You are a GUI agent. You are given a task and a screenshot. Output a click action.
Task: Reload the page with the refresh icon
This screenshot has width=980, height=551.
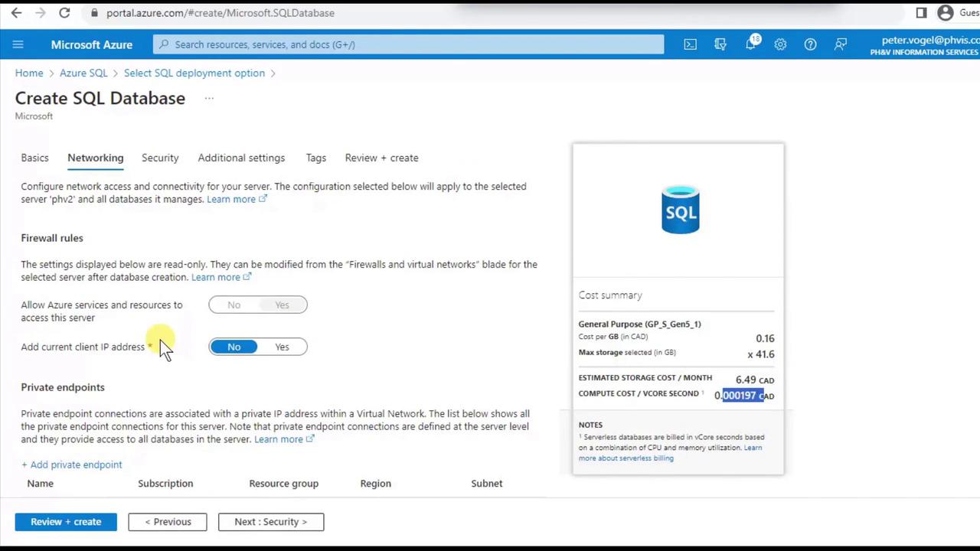(64, 13)
